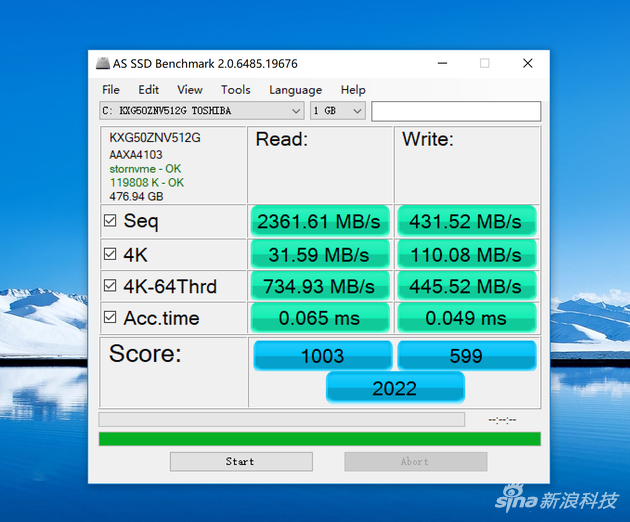The image size is (630, 522).
Task: Click the empty text field beside size dropdown
Action: (456, 111)
